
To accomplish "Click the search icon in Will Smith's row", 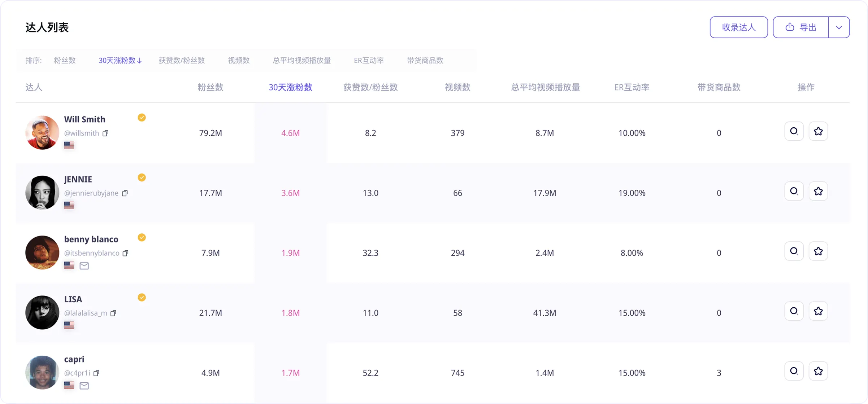I will [794, 131].
